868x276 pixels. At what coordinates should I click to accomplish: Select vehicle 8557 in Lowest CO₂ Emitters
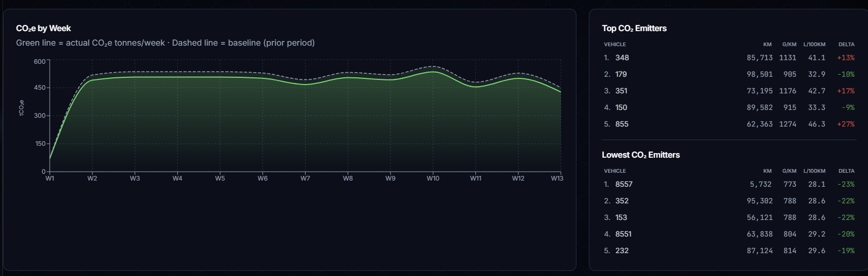(x=729, y=184)
